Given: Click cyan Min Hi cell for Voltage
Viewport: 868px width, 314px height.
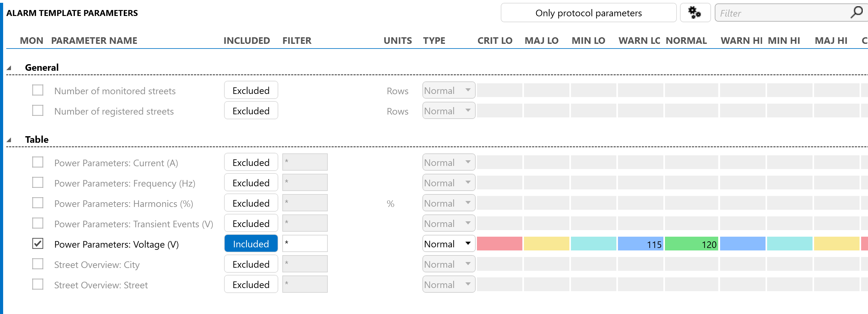Looking at the screenshot, I should point(790,244).
